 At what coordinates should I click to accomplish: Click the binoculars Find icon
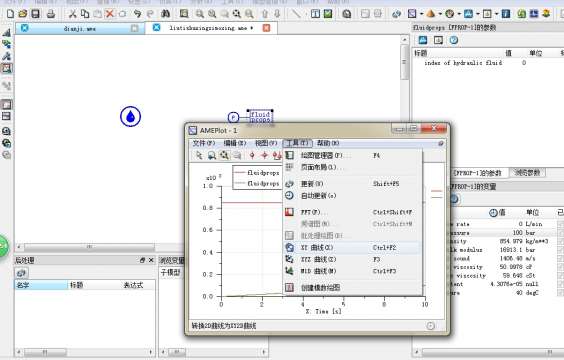pos(165,14)
